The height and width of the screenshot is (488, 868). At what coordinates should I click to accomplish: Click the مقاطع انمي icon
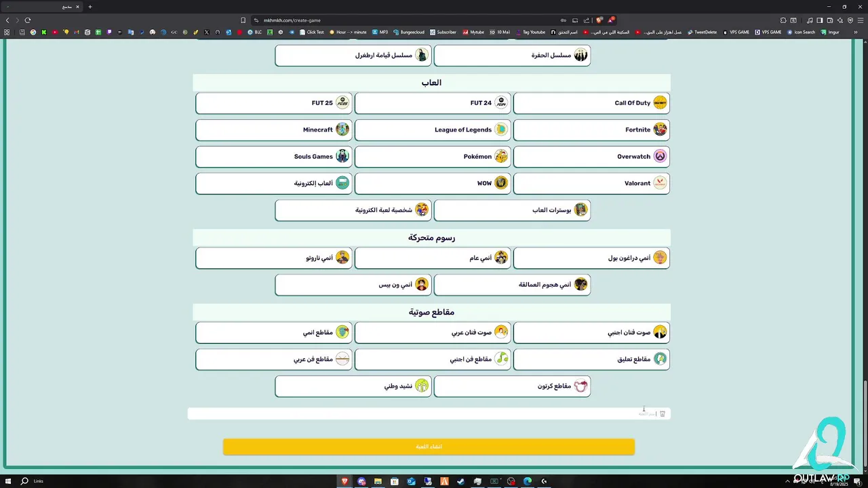tap(342, 332)
